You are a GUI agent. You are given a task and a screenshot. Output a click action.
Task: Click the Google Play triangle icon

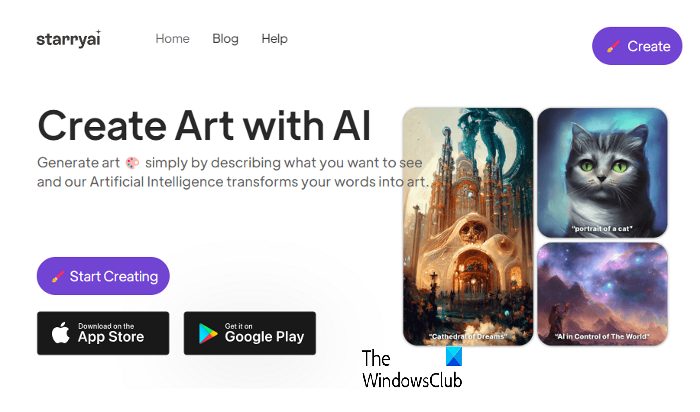[208, 333]
